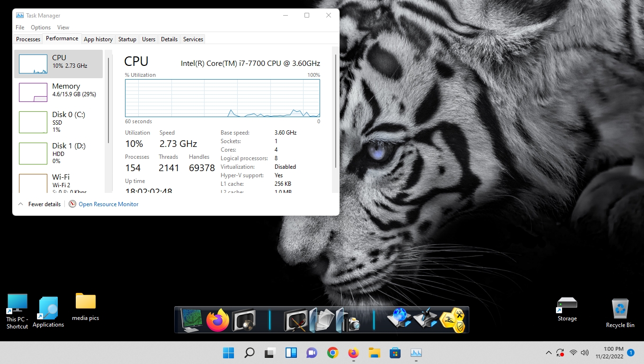644x364 pixels.
Task: Select the Memory performance graph thumbnail
Action: pos(33,92)
